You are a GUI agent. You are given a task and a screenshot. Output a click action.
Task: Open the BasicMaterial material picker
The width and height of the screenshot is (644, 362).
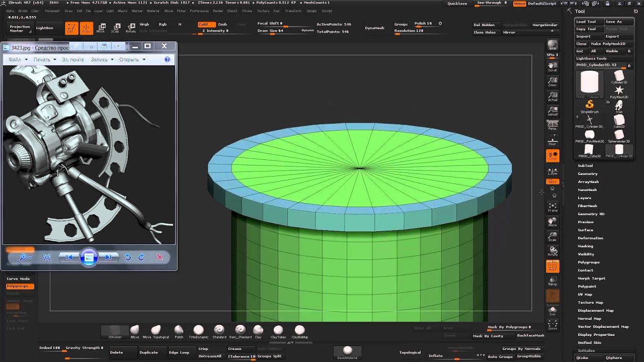click(x=347, y=352)
